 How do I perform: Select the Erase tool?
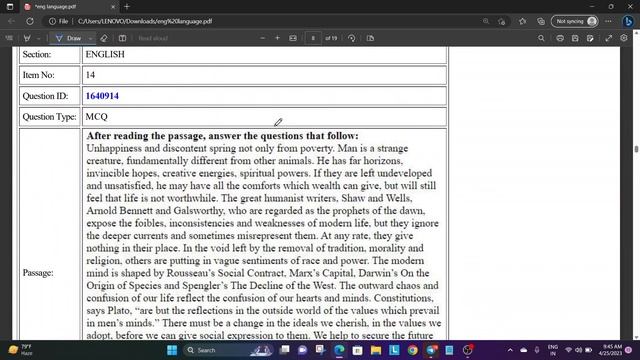tap(104, 38)
